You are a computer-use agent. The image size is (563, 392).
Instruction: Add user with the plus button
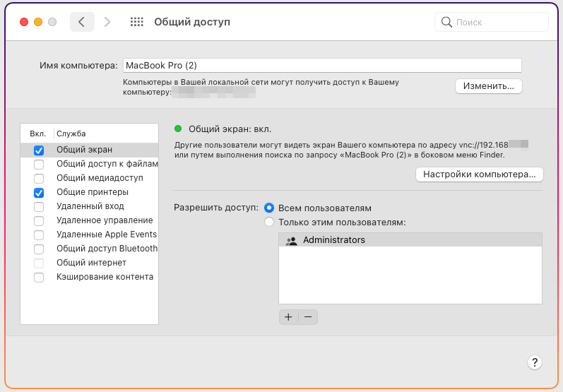coord(288,317)
